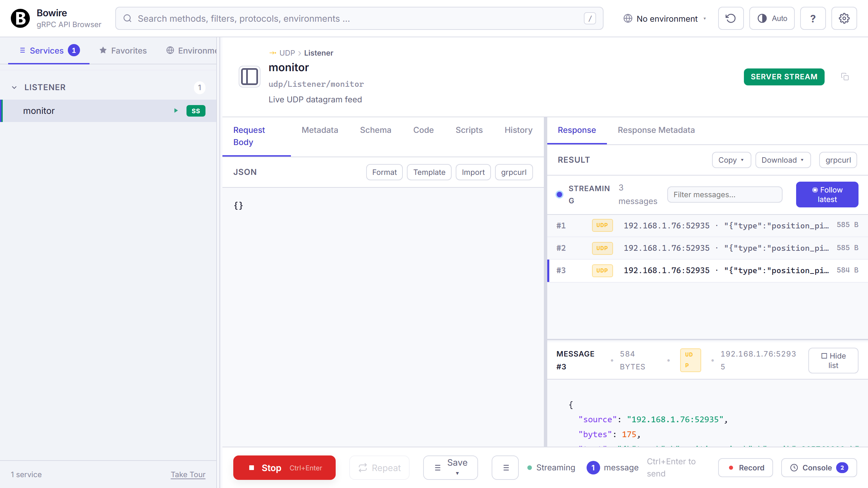868x488 pixels.
Task: Click the Streaming status indicator
Action: [552, 468]
